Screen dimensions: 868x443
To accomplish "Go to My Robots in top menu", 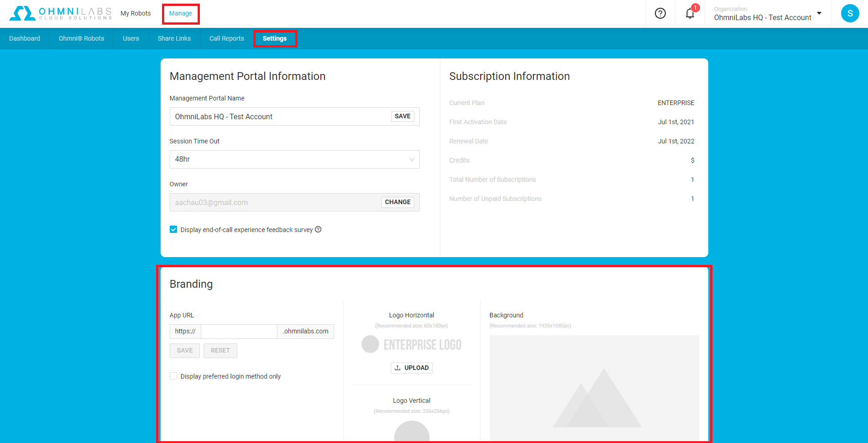I will coord(136,14).
